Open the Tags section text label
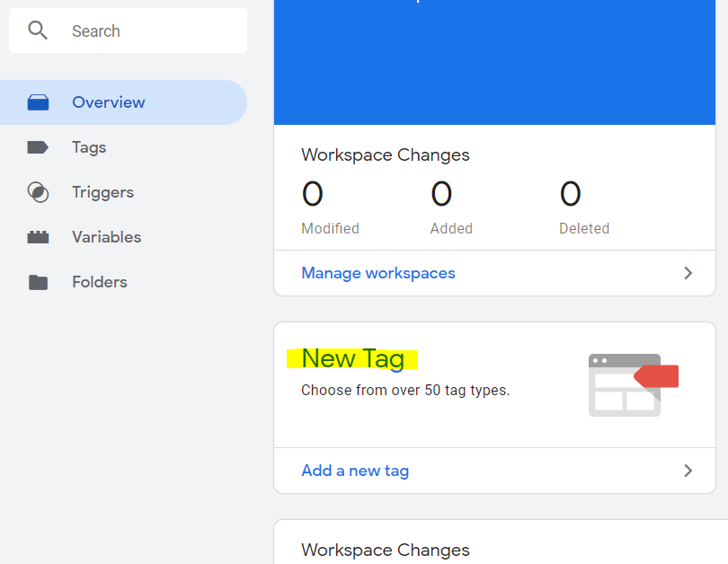 [x=89, y=147]
